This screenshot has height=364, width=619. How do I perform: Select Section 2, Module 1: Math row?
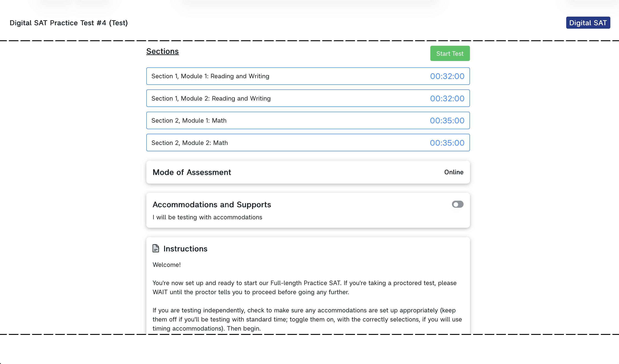coord(308,120)
